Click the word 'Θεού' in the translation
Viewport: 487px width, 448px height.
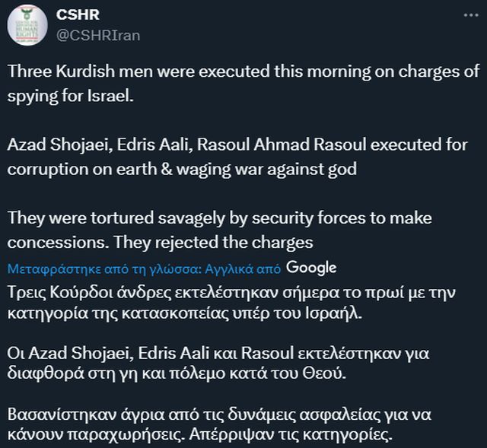click(x=329, y=374)
